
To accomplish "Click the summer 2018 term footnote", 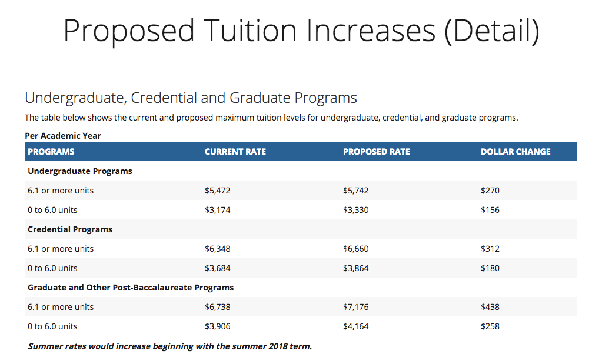I will pos(169,346).
